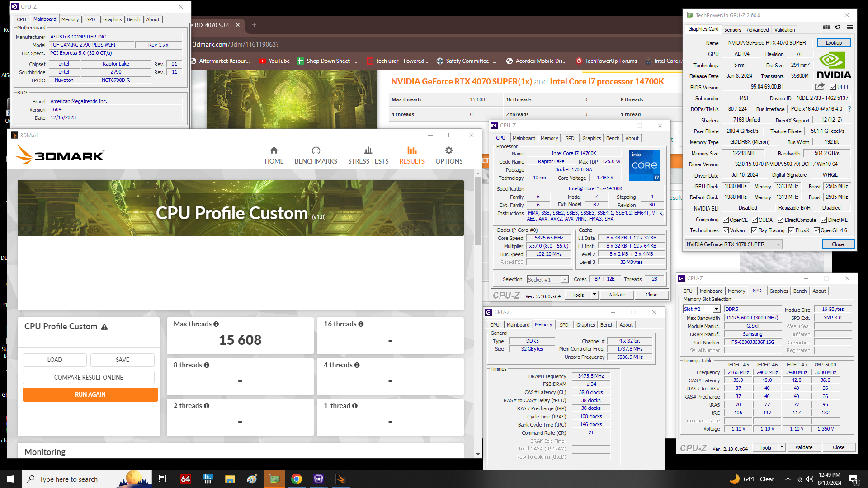Click the warning triangle beside CPU Profile Custom
Screen dimensions: 868x488
pyautogui.click(x=104, y=327)
